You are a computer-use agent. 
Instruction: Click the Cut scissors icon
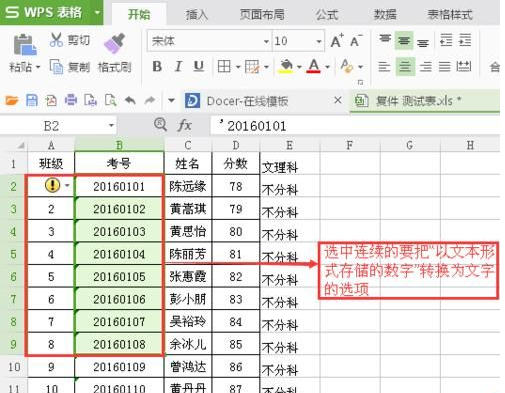point(56,40)
